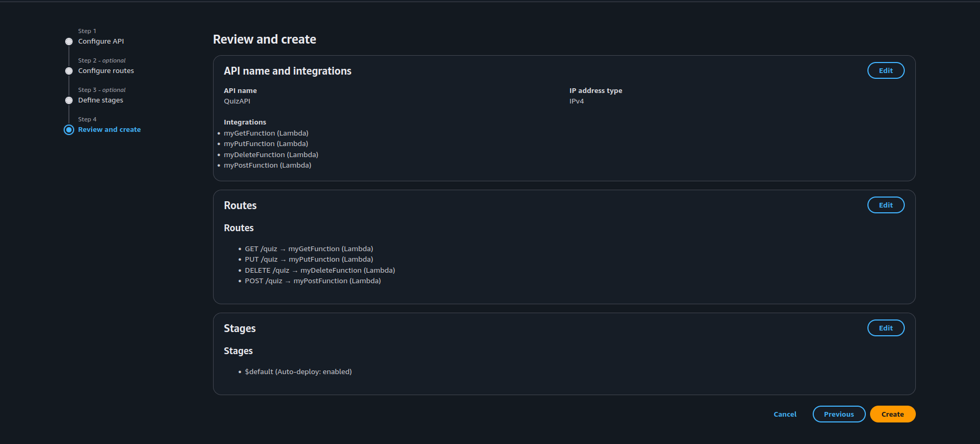This screenshot has height=444, width=980.
Task: Edit the Routes section
Action: click(x=885, y=205)
